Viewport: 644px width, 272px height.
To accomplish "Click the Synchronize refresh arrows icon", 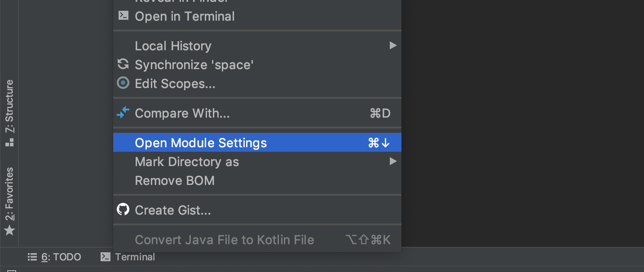I will point(123,64).
